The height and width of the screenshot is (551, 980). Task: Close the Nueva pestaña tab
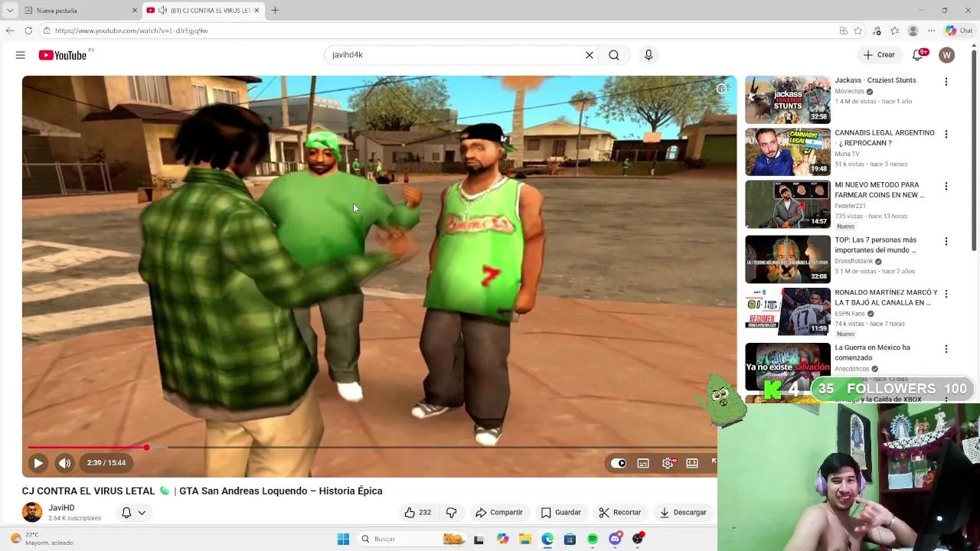tap(135, 11)
